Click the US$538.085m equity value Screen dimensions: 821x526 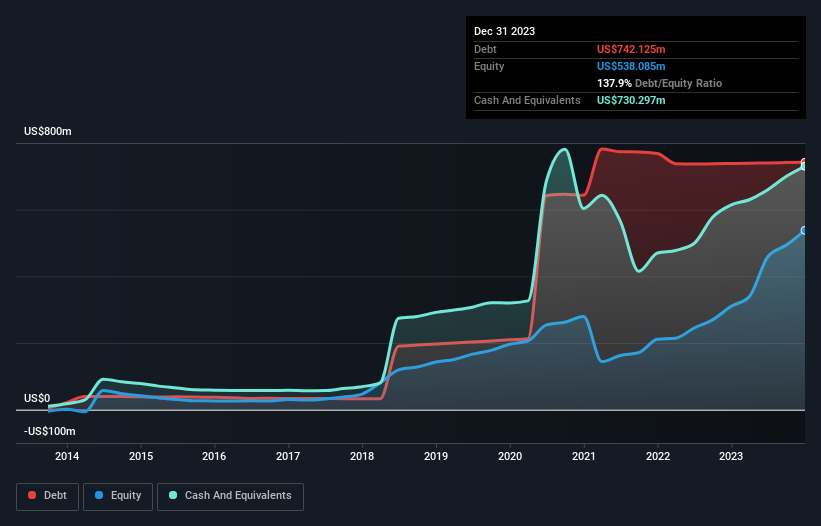pos(631,66)
